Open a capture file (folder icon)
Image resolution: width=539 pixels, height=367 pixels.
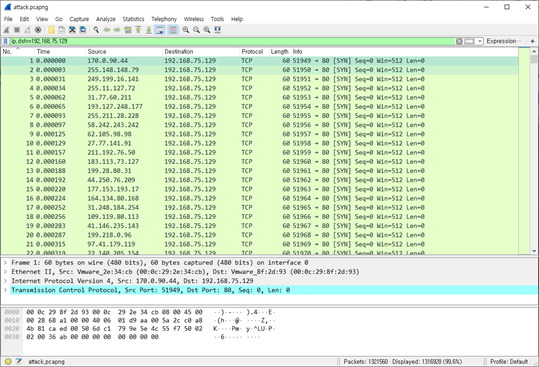pyautogui.click(x=51, y=30)
